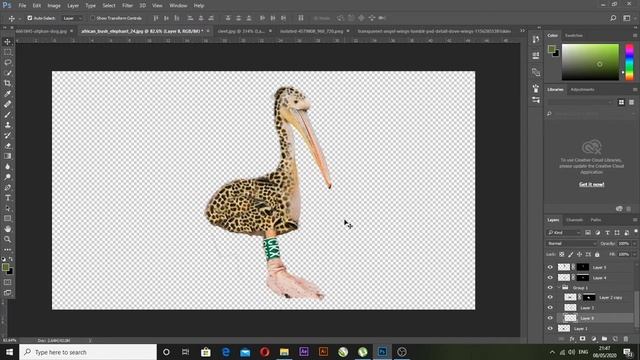The image size is (640, 360).
Task: Click the Get it now! link
Action: tap(591, 184)
